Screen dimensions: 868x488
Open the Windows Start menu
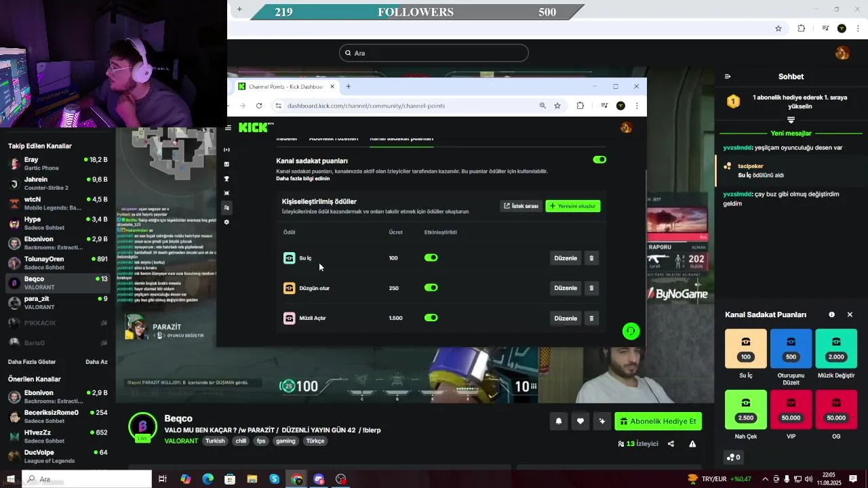(x=11, y=479)
